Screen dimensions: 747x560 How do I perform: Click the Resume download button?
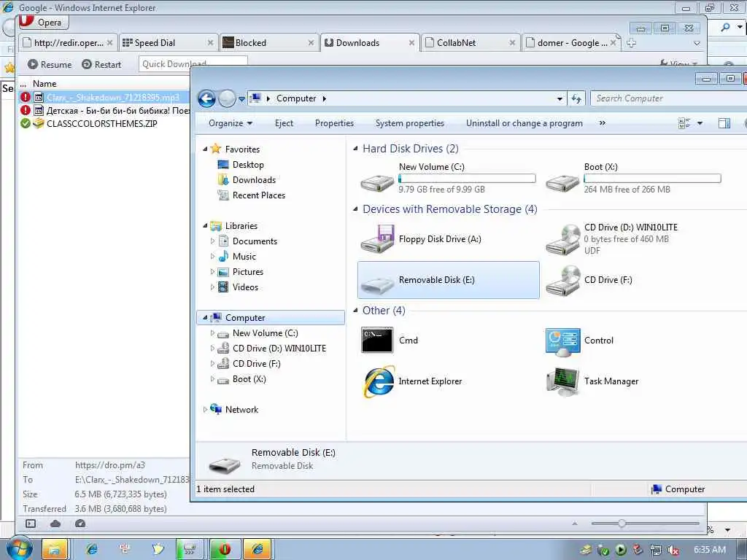point(50,64)
